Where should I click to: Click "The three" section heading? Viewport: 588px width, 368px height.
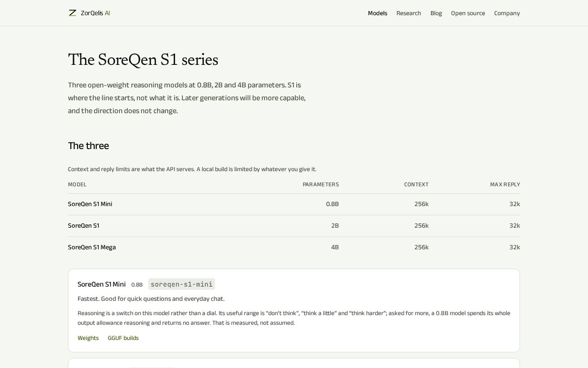point(88,146)
